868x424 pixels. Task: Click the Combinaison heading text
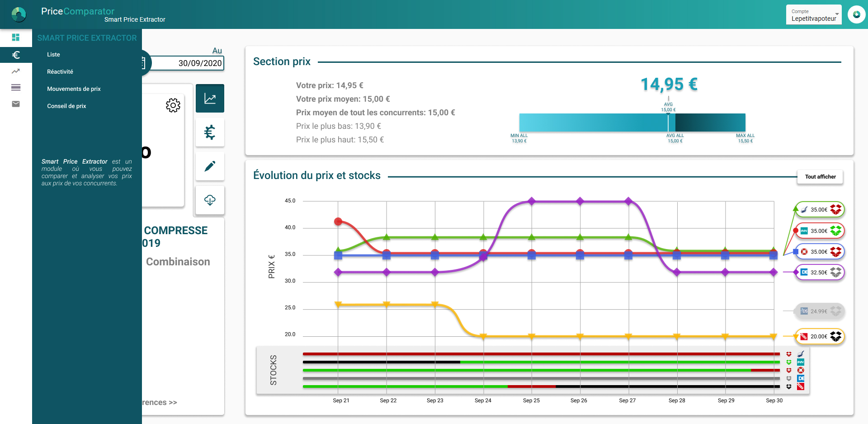click(178, 262)
